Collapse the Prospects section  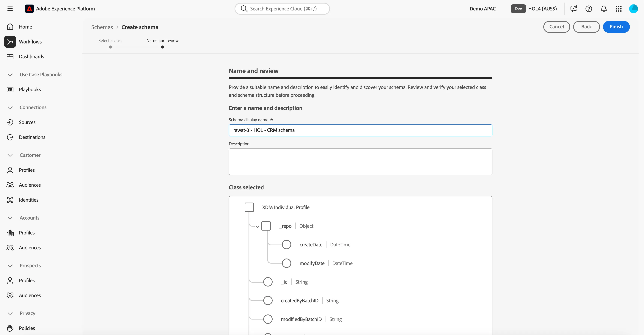[10, 266]
